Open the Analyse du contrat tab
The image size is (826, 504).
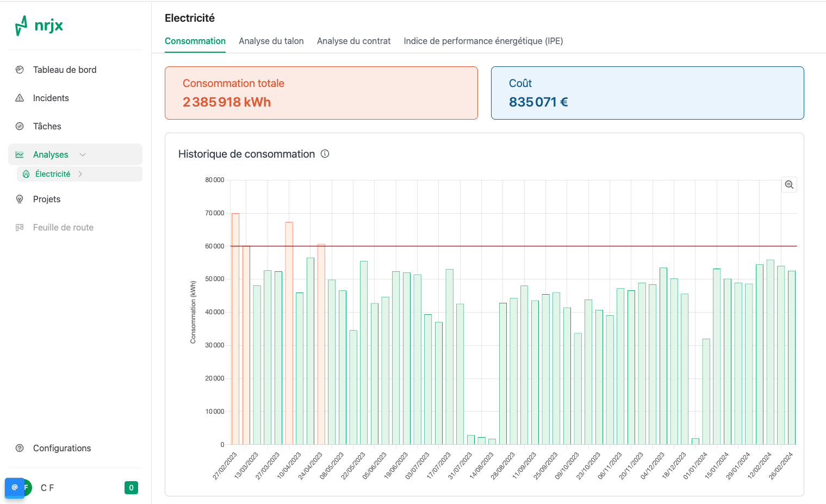(353, 41)
